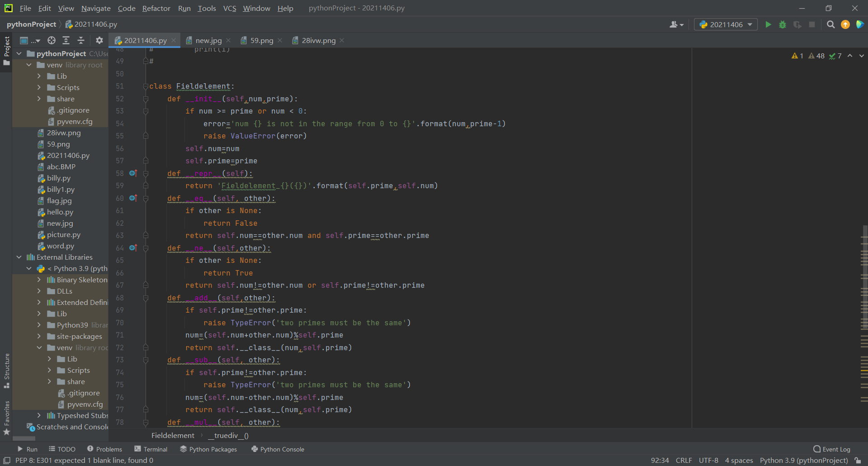The width and height of the screenshot is (868, 466).
Task: Jump to previous highlighted error arrow
Action: coord(850,56)
